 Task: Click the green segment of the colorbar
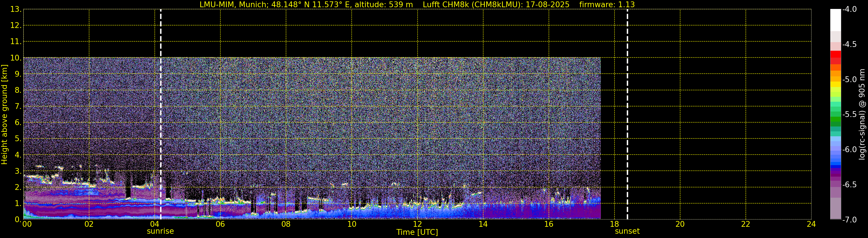point(836,119)
